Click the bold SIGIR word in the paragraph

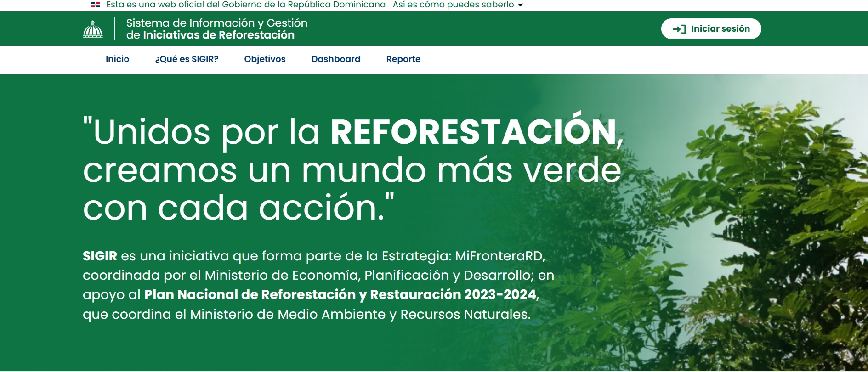[x=100, y=256]
